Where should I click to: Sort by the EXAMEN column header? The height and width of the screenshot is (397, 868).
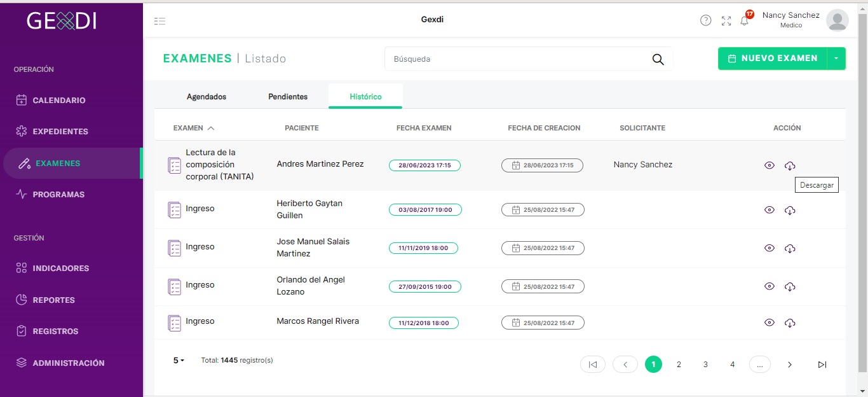[194, 128]
